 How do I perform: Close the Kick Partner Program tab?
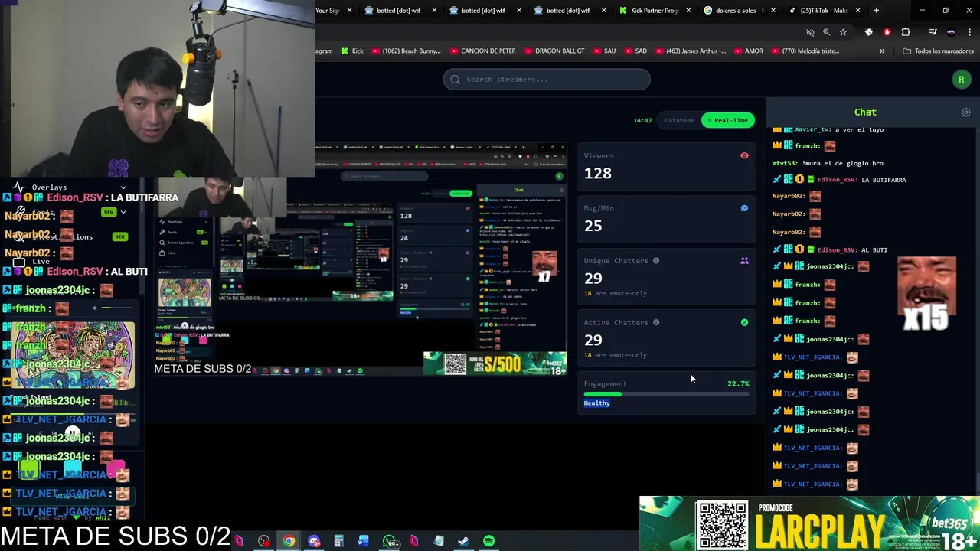pyautogui.click(x=688, y=11)
